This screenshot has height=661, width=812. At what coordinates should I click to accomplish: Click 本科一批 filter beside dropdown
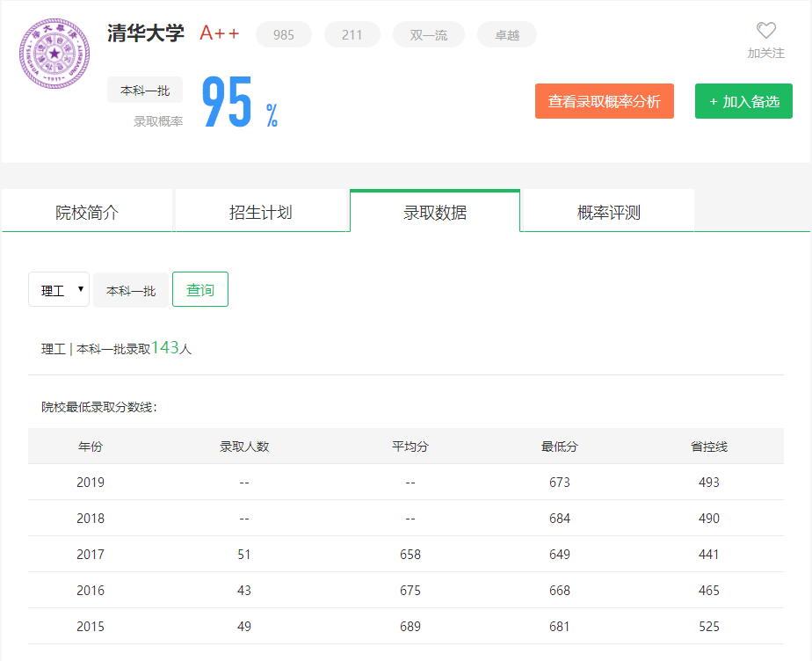coord(131,290)
